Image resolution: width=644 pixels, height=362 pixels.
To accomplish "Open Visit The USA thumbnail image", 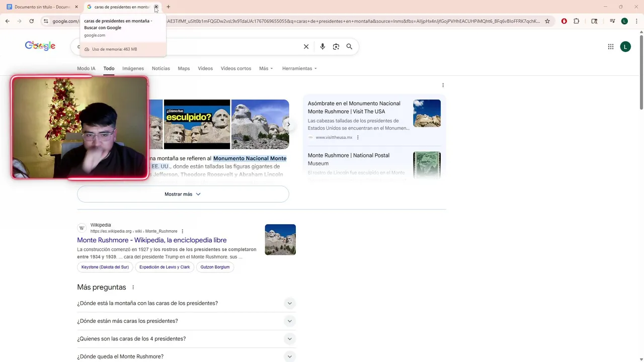I will point(427,113).
